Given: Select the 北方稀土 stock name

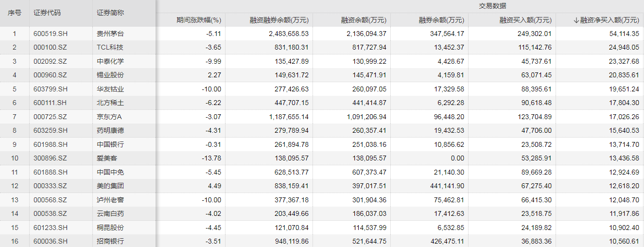Looking at the screenshot, I should (110, 103).
